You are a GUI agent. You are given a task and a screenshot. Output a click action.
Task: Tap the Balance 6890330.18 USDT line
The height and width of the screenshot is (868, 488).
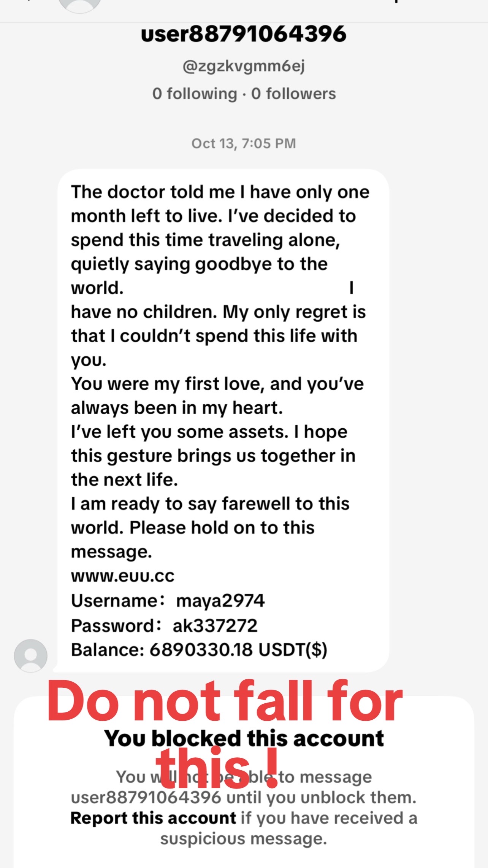coord(199,650)
